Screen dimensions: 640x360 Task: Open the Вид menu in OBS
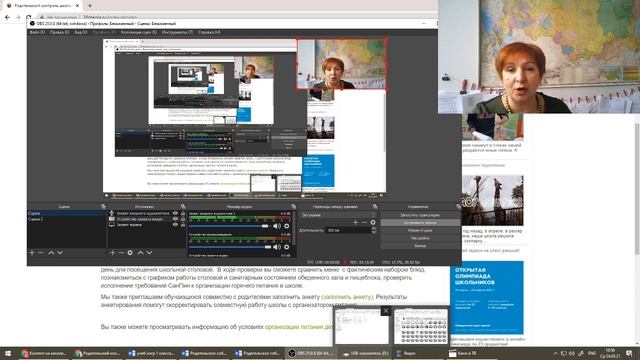81,32
